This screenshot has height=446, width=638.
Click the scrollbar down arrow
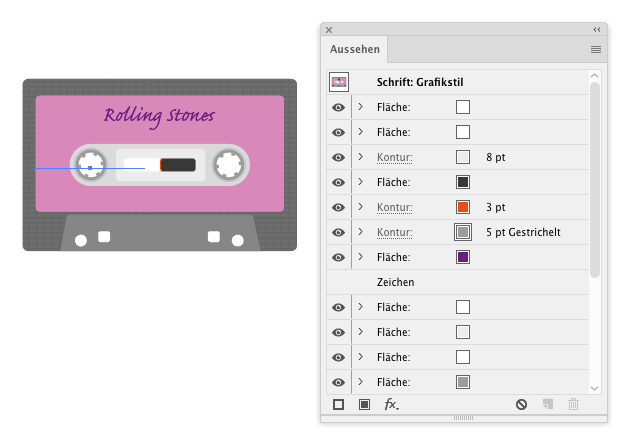pyautogui.click(x=594, y=389)
